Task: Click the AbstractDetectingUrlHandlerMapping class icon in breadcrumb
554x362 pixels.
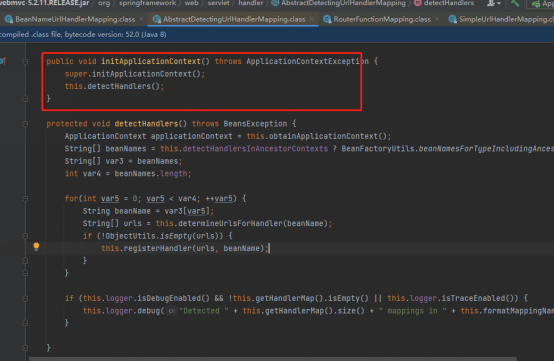Action: pyautogui.click(x=275, y=3)
